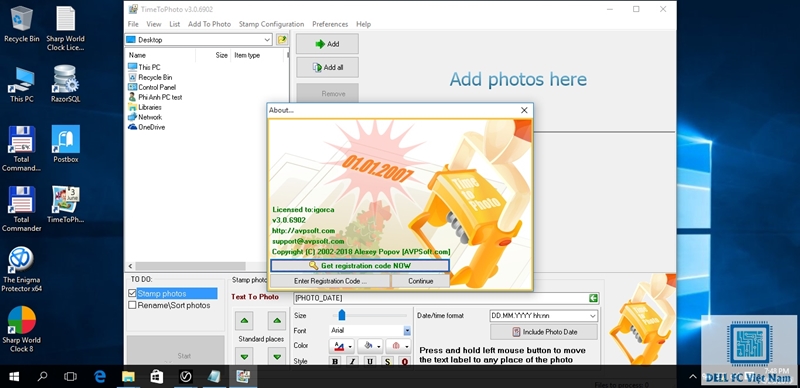Click the green arrow icon beside text field

[593, 298]
